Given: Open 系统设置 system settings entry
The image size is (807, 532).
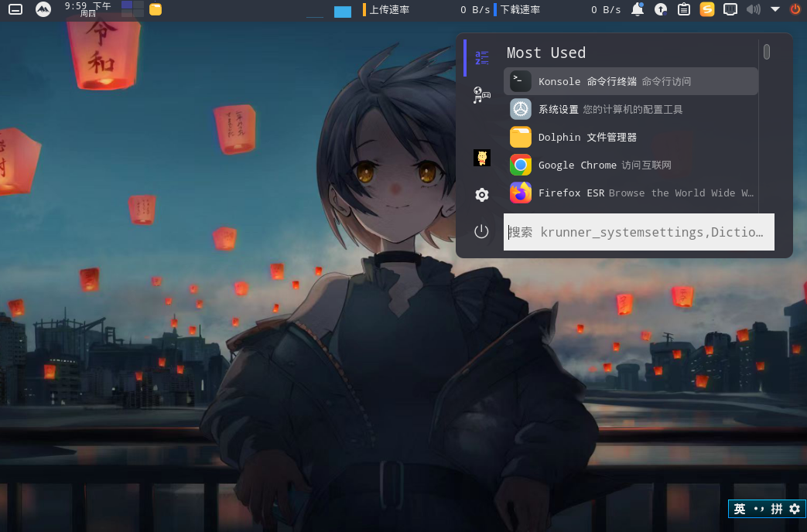Looking at the screenshot, I should click(631, 109).
